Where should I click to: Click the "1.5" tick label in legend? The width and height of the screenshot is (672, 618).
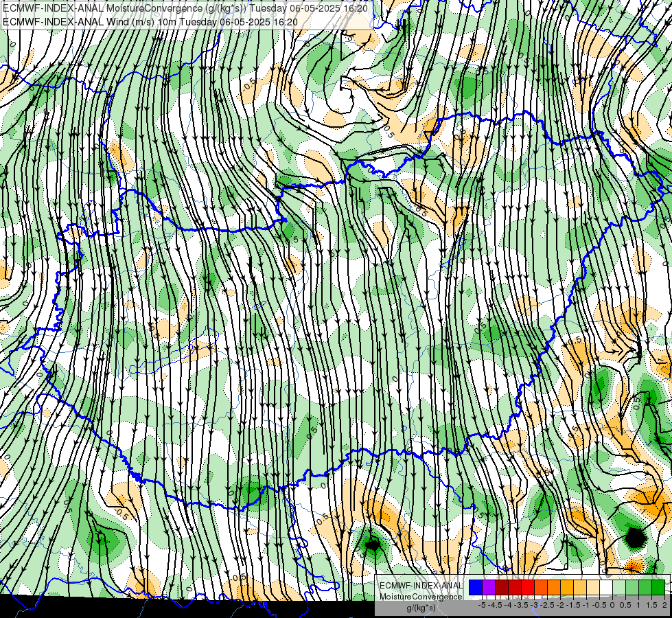click(x=651, y=605)
